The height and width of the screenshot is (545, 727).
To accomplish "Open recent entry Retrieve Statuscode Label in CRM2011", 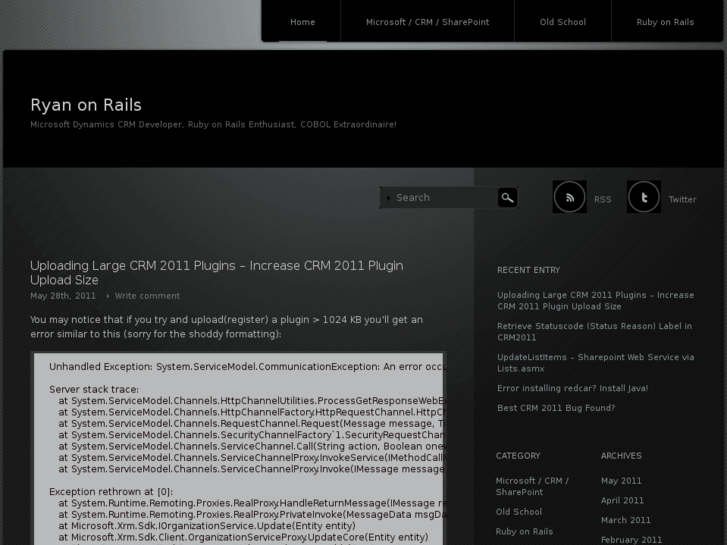I will pyautogui.click(x=594, y=332).
